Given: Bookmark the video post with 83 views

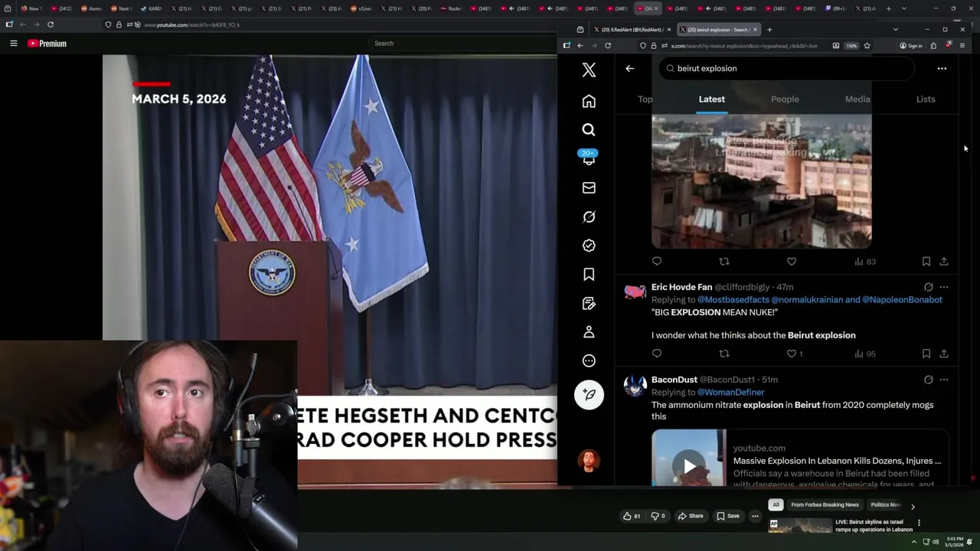Looking at the screenshot, I should pos(926,262).
